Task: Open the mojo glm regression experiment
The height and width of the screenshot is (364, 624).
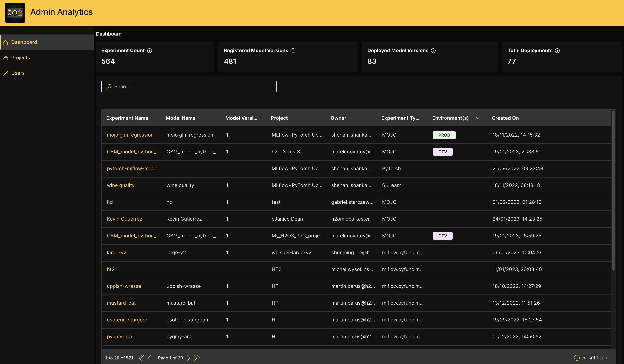Action: (130, 135)
